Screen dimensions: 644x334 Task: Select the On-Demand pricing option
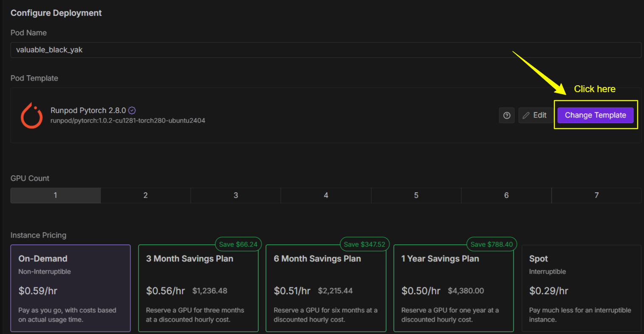click(71, 288)
